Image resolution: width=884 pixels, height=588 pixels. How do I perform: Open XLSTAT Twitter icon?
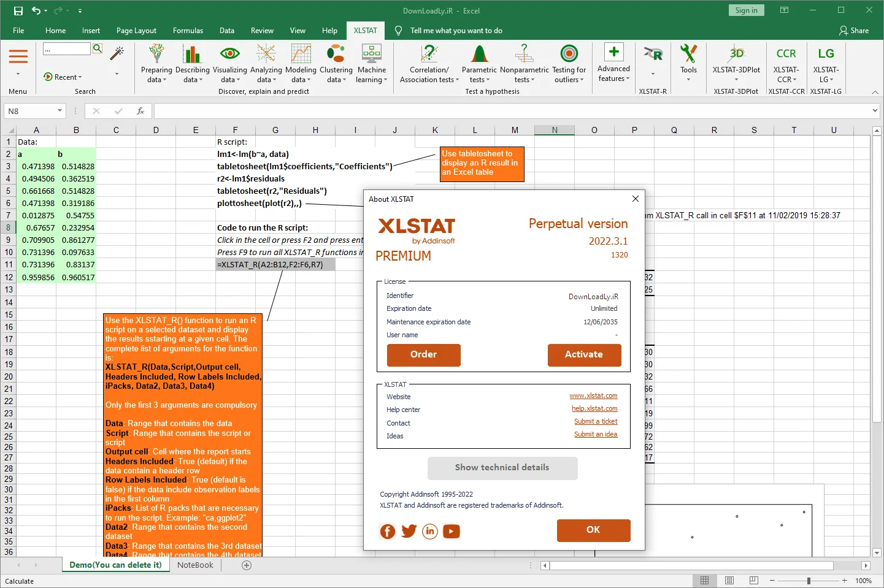coord(409,531)
